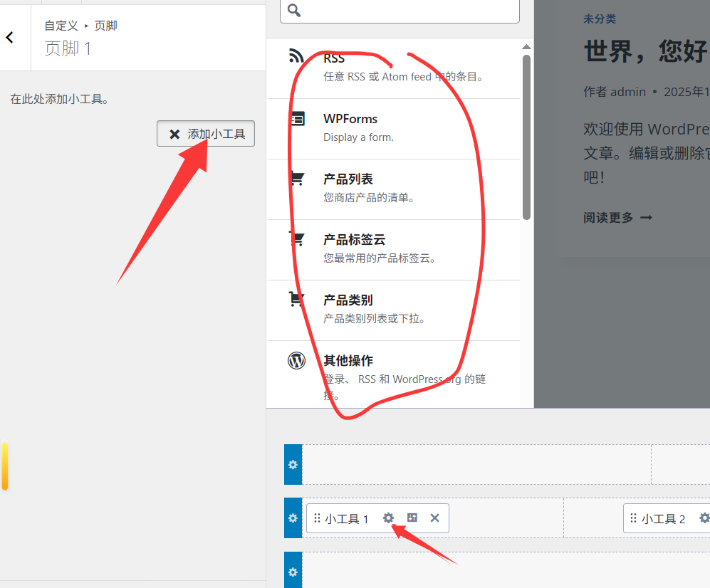
Task: Open the 世界，您好 post title
Action: [646, 51]
